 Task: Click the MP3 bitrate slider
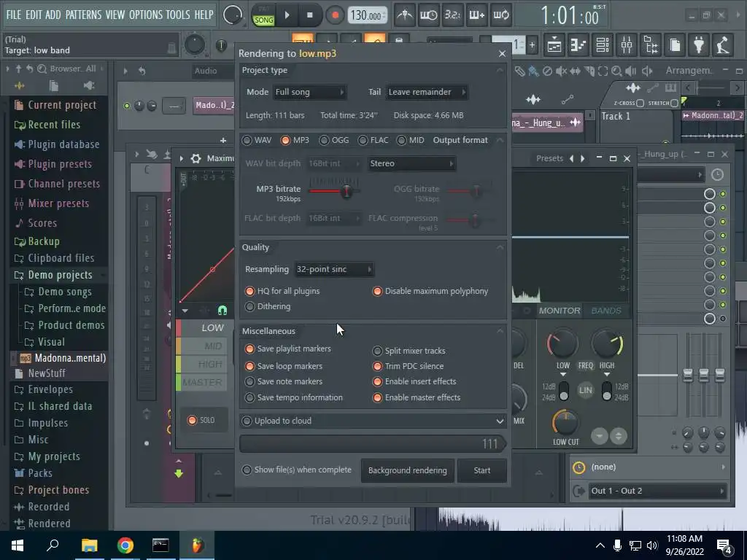point(333,192)
